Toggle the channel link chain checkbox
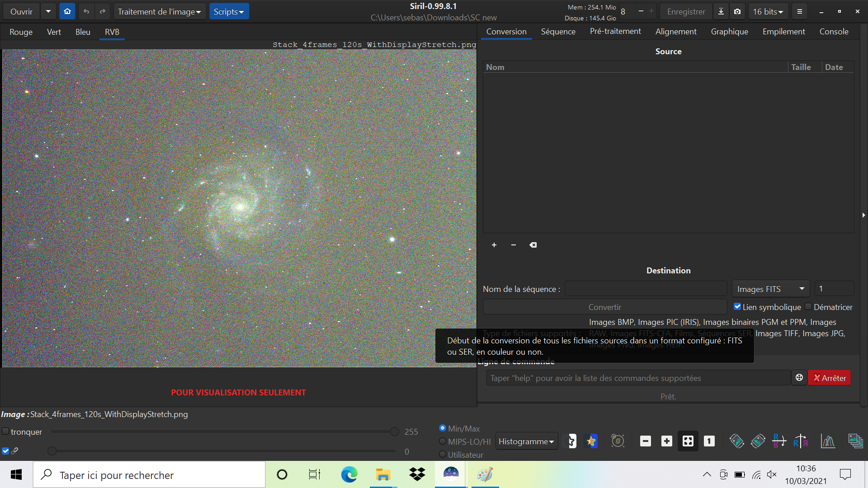 tap(5, 451)
